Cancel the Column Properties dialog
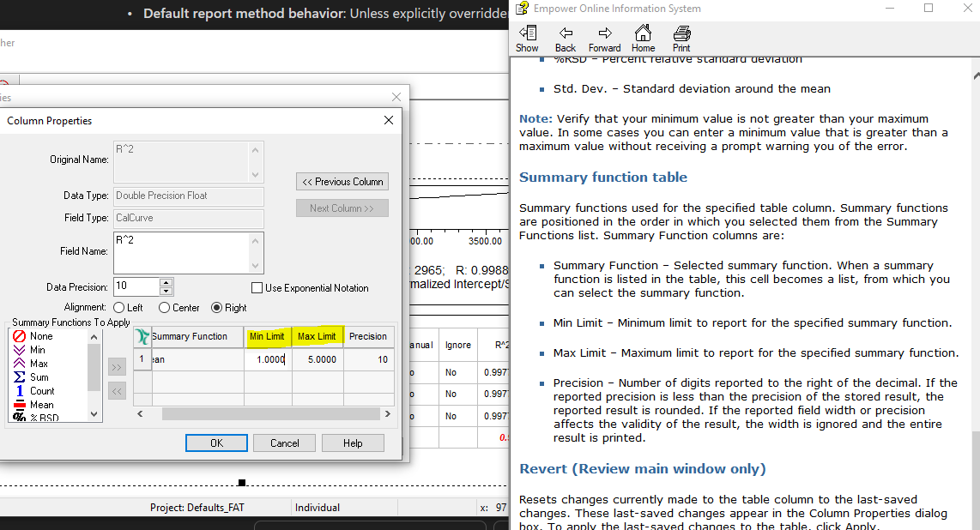Viewport: 980px width, 530px height. [x=284, y=443]
